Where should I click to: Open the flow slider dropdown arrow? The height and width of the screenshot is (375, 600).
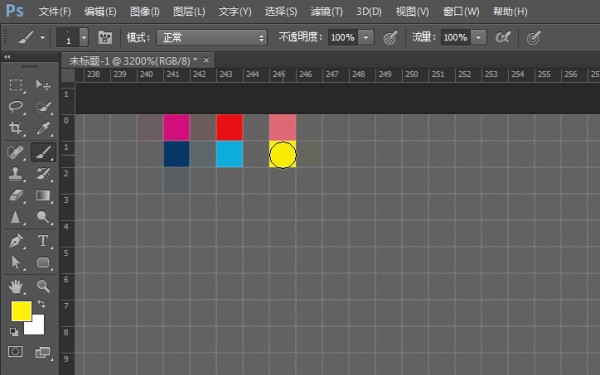479,38
